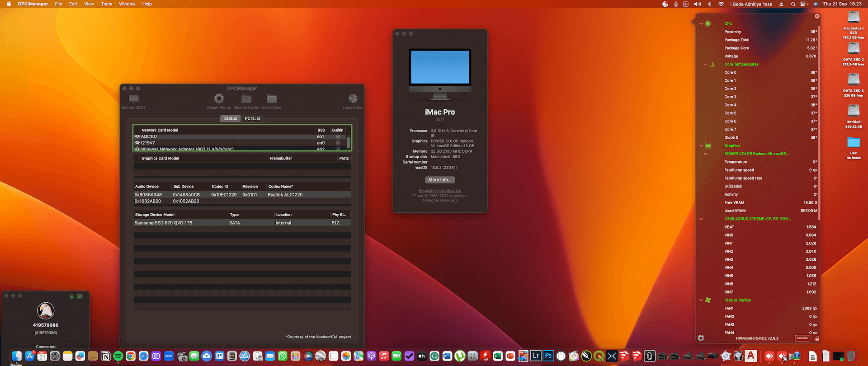Open the Tools menu

[107, 4]
